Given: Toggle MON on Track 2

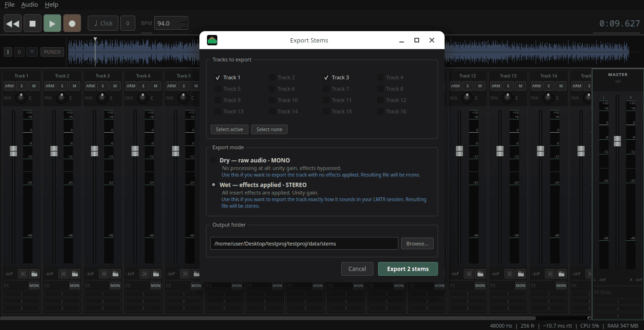Looking at the screenshot, I should 74,286.
